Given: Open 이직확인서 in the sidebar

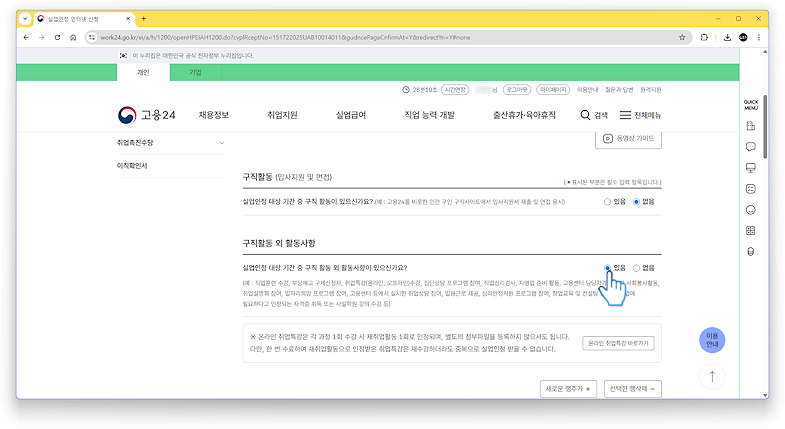Looking at the screenshot, I should [132, 166].
